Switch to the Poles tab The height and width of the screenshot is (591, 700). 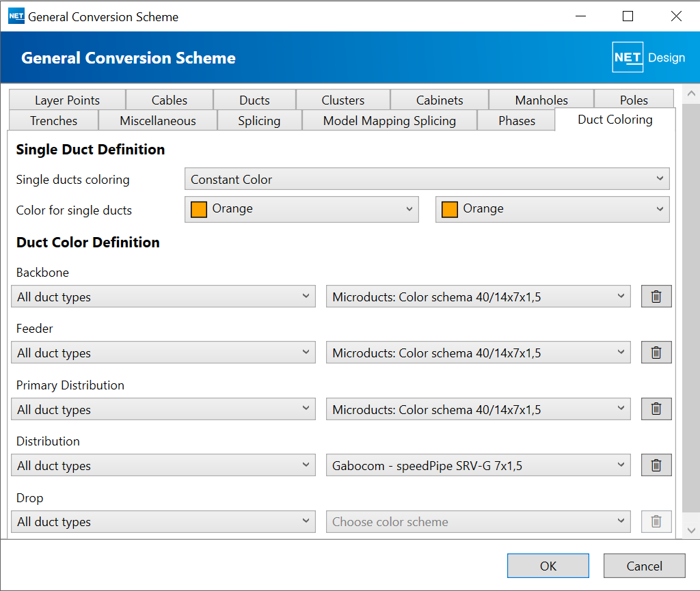pyautogui.click(x=634, y=100)
